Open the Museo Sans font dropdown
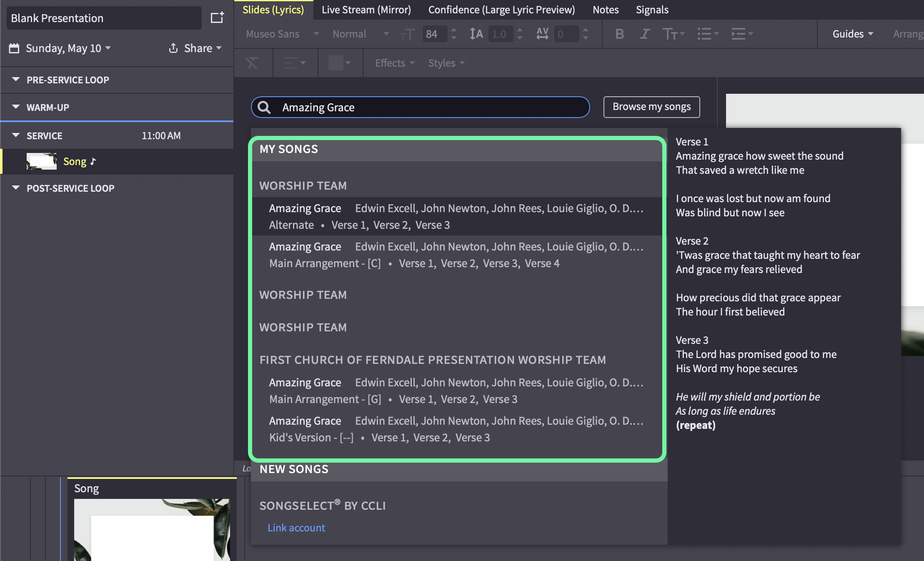 click(x=282, y=34)
